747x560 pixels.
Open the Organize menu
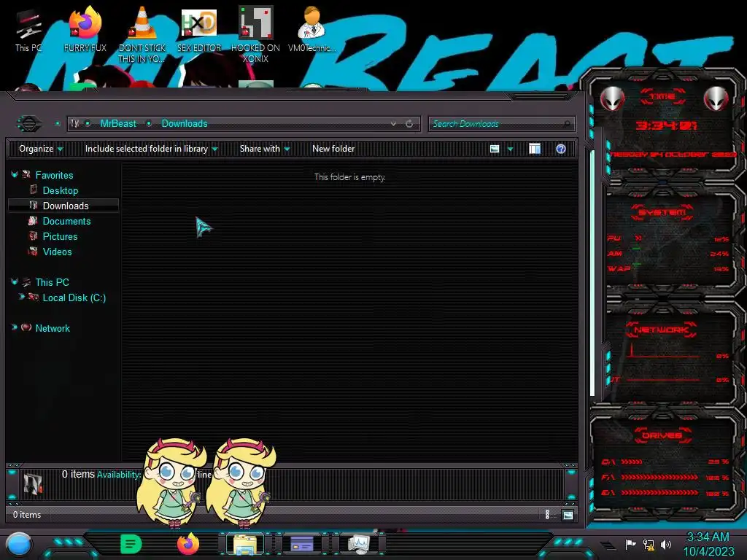[x=41, y=149]
